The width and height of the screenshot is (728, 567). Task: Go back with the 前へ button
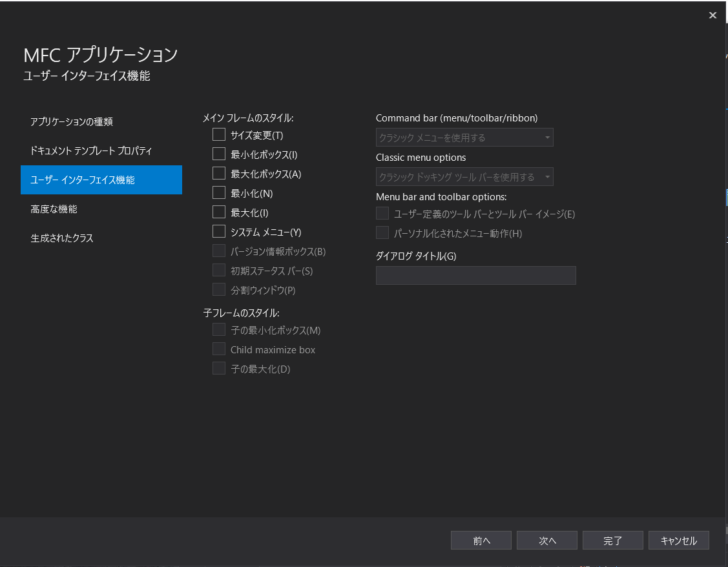(x=481, y=541)
